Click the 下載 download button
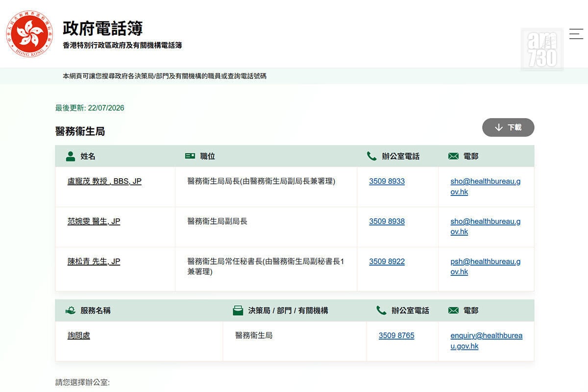Viewport: 588px width, 392px height. click(x=508, y=127)
